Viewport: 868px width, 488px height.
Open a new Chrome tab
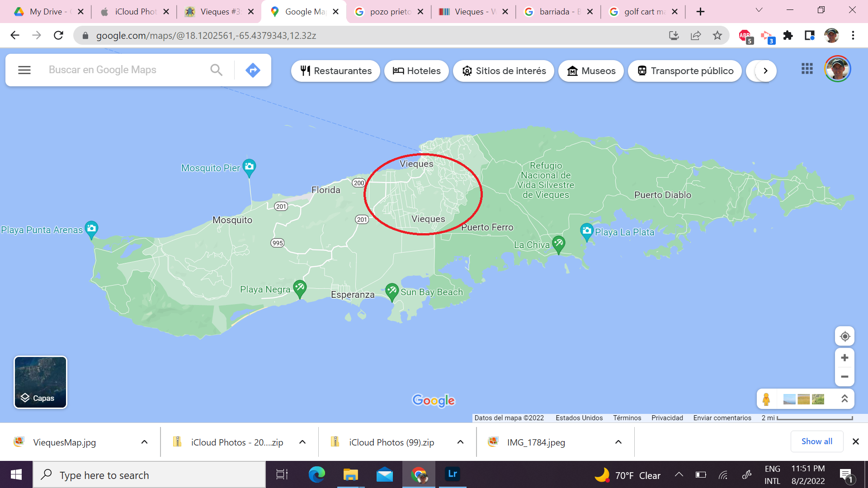700,12
